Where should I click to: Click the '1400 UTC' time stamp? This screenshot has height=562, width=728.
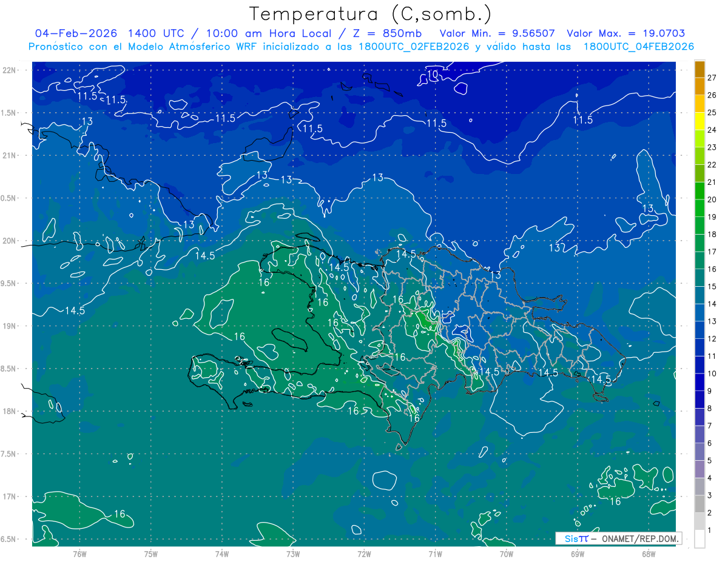(x=156, y=33)
